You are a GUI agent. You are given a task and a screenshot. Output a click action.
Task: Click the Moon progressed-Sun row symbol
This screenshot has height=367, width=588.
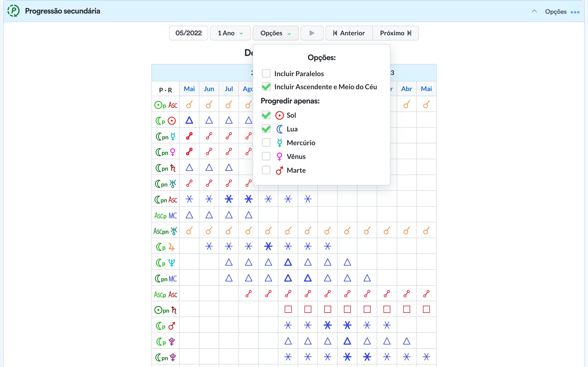(x=165, y=121)
